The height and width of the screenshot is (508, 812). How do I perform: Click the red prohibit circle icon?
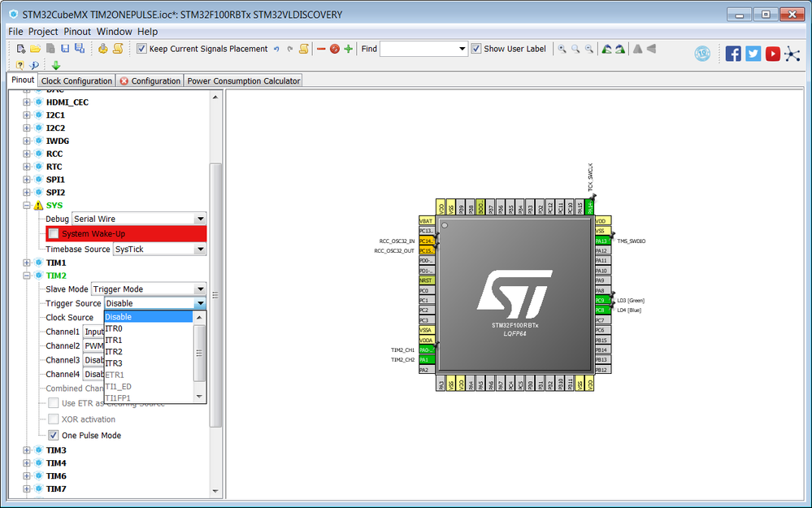335,49
